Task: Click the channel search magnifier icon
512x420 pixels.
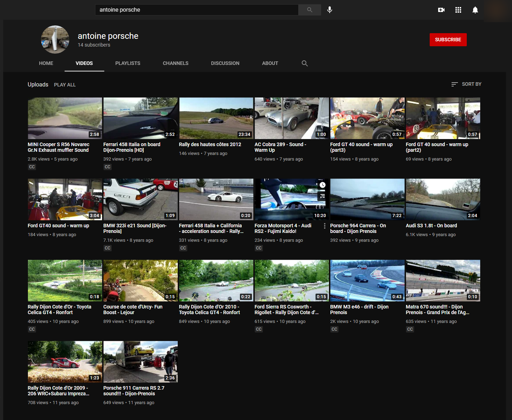Action: coord(305,63)
